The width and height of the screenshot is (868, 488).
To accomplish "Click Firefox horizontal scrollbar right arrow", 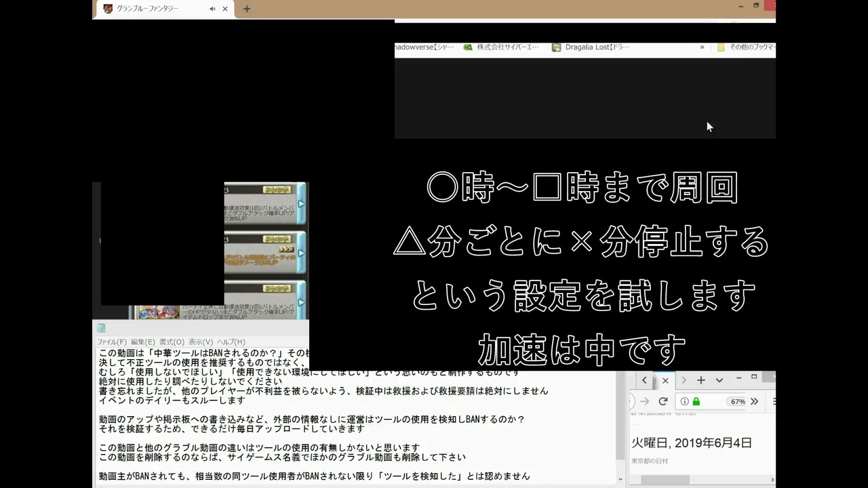I will 772,480.
